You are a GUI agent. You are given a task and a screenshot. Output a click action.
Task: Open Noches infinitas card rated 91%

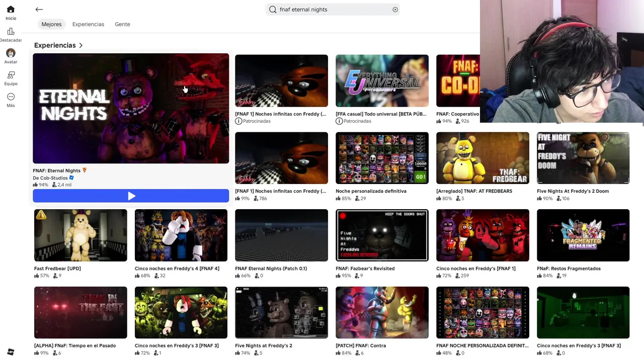(281, 158)
